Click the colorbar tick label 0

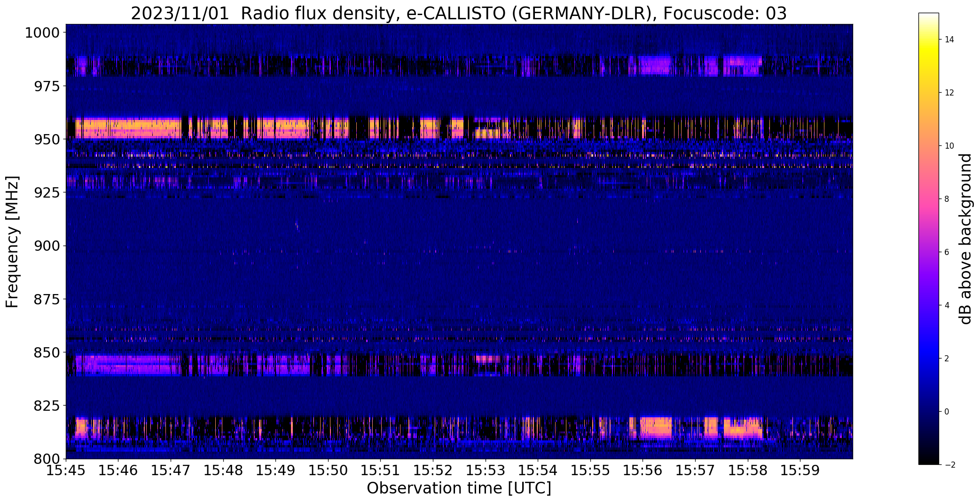(x=947, y=412)
